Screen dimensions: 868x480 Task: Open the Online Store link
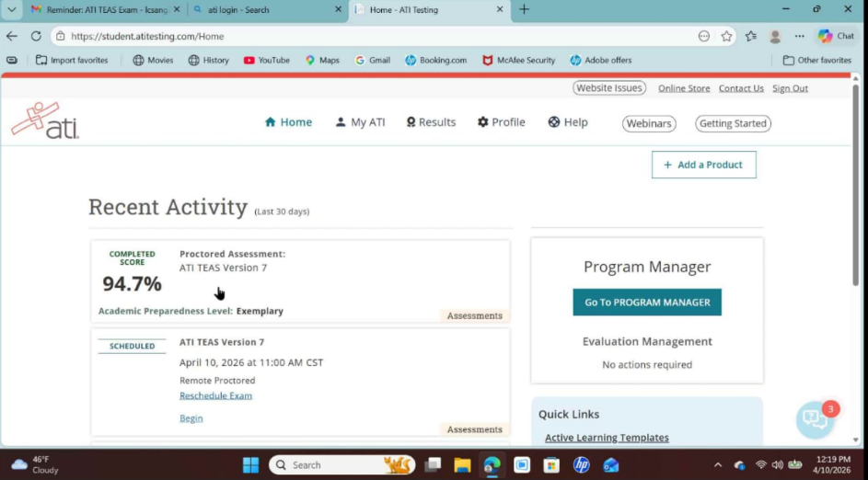(684, 88)
